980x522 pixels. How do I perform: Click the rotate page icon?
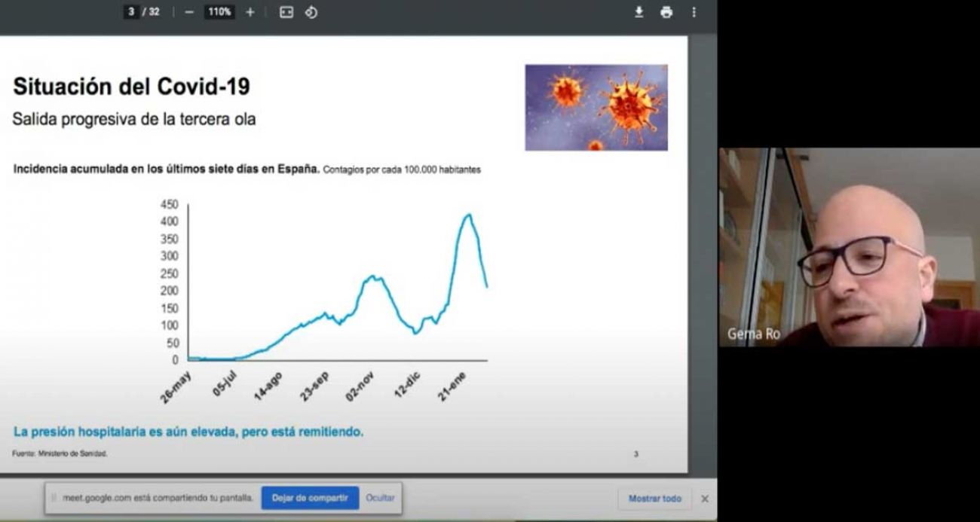click(308, 12)
